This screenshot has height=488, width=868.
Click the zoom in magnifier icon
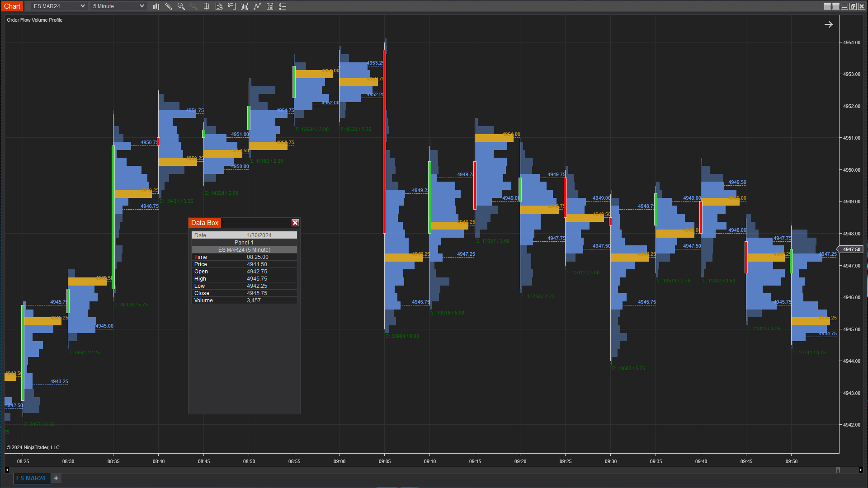tap(181, 6)
